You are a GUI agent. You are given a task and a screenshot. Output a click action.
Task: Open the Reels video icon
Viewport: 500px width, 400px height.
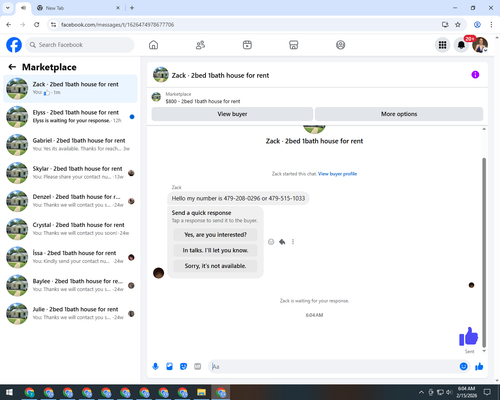[x=247, y=45]
